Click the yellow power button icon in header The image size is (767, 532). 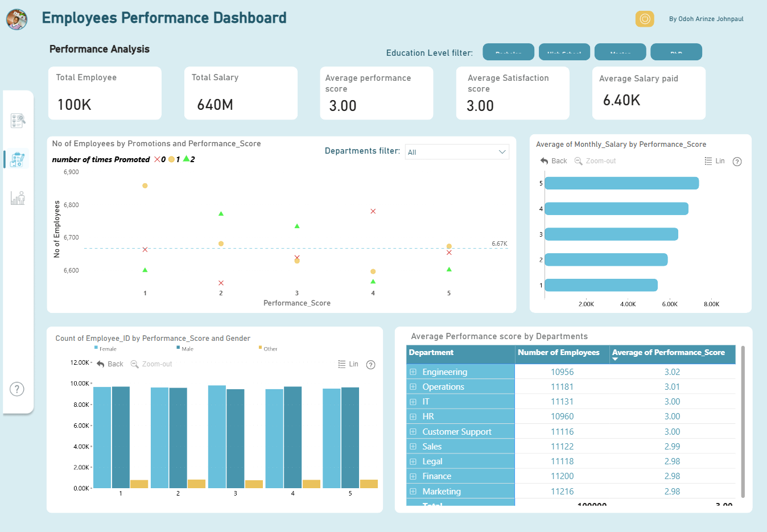tap(645, 19)
